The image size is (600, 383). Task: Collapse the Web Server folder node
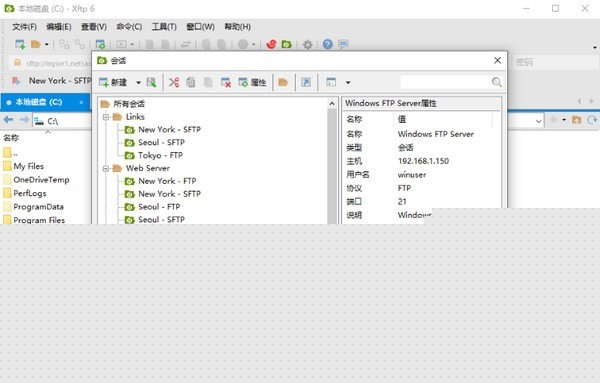(106, 168)
